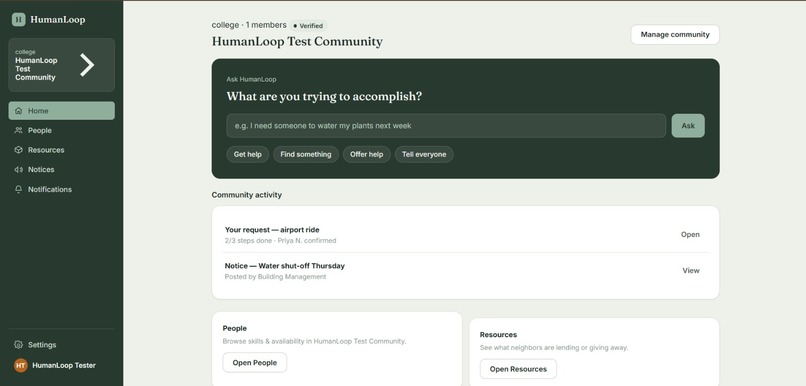Click the HumanLoop brand name in sidebar

pyautogui.click(x=58, y=20)
